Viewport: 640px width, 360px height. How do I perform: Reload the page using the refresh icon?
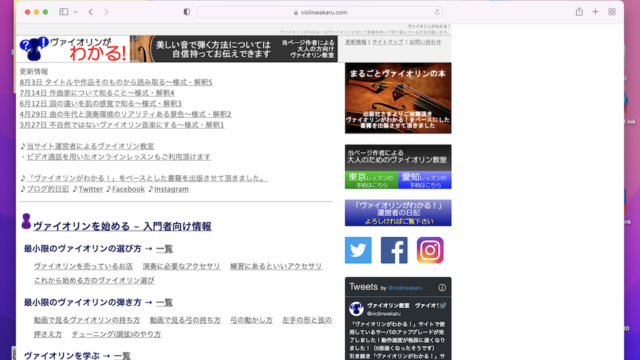pos(437,12)
